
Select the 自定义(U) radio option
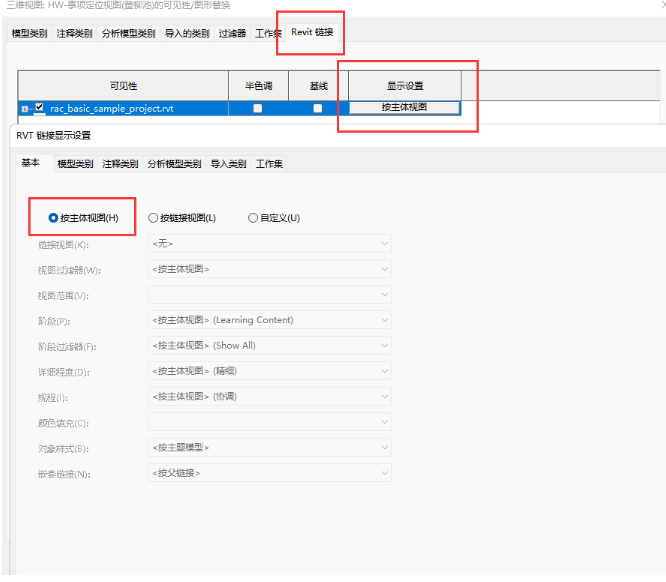tap(253, 218)
